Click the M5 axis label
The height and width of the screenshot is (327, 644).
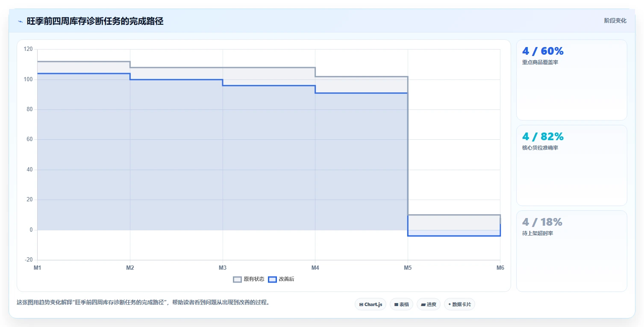click(x=408, y=268)
